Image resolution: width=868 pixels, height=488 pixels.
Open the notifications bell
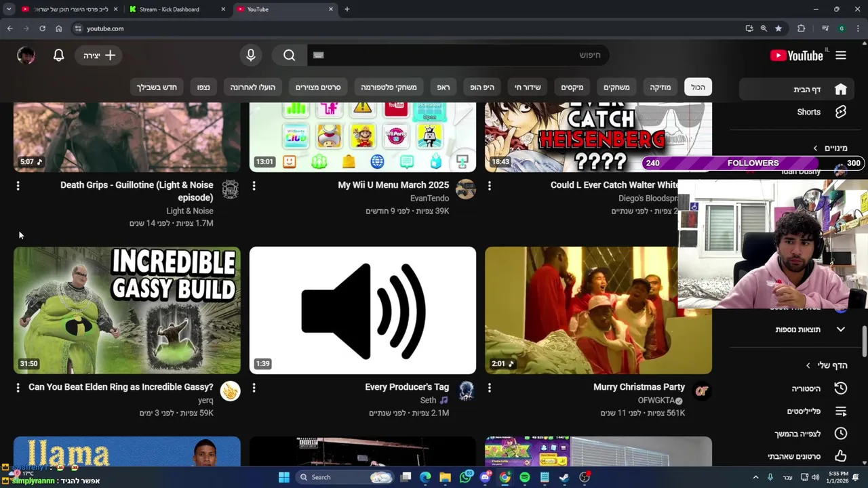(59, 56)
